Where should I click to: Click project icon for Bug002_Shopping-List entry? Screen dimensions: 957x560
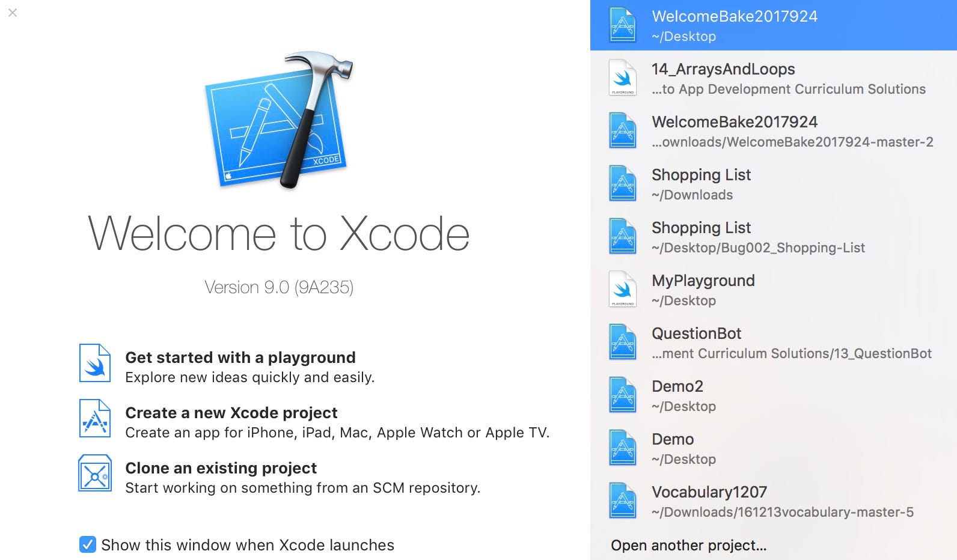pyautogui.click(x=623, y=236)
